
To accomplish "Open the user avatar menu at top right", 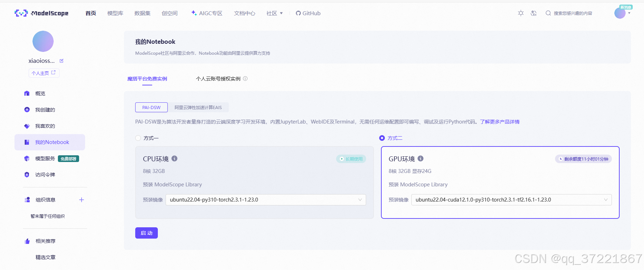I will (x=620, y=13).
